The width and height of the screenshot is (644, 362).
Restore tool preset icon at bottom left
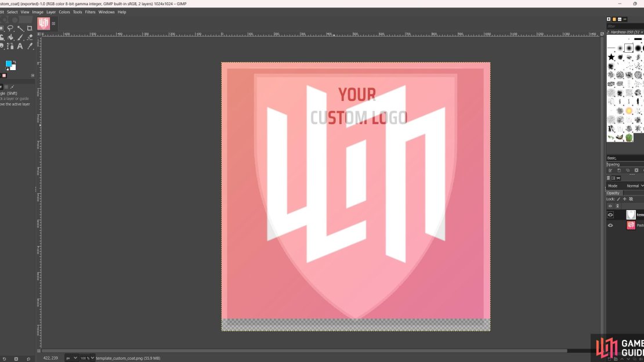point(5,359)
